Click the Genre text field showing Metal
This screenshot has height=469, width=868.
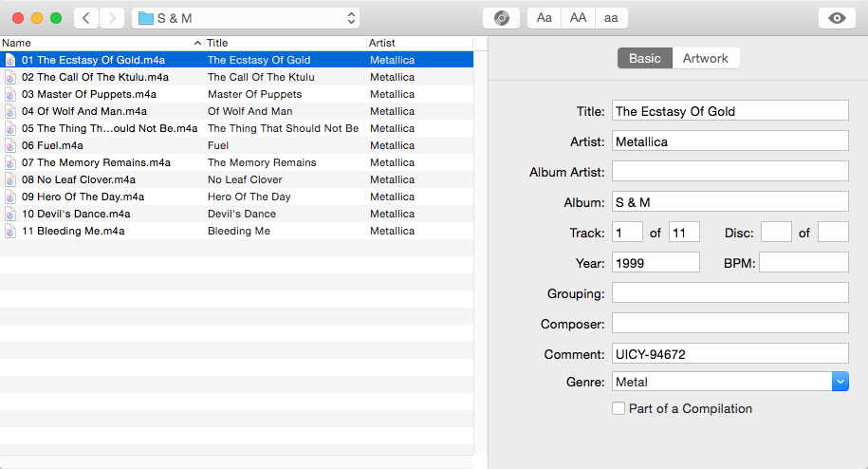pos(722,382)
